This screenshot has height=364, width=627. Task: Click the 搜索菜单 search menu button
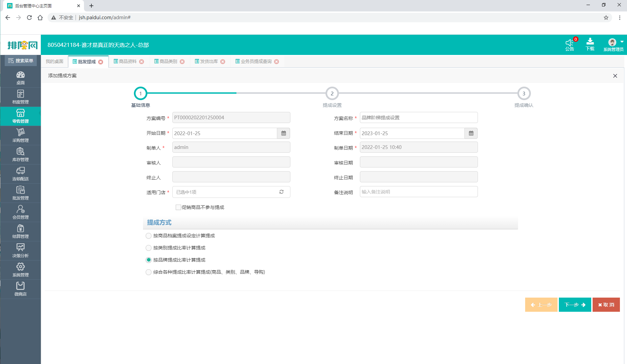(x=21, y=61)
